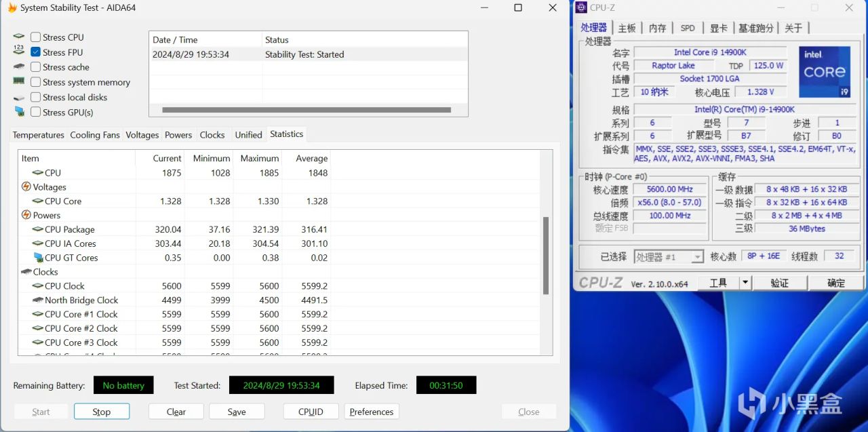Screen dimensions: 868x432
Task: Select the 处理器 tab in CPU-Z
Action: click(594, 27)
